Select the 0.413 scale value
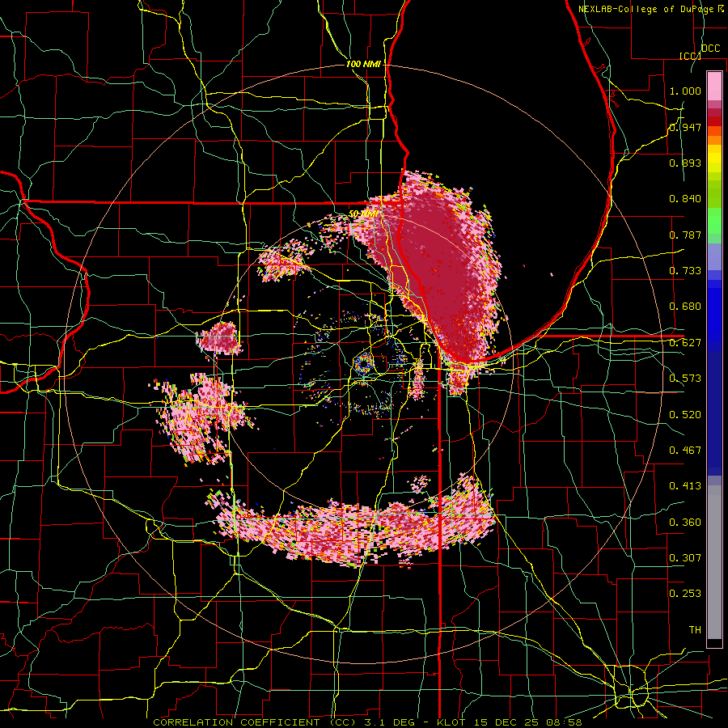 (685, 486)
